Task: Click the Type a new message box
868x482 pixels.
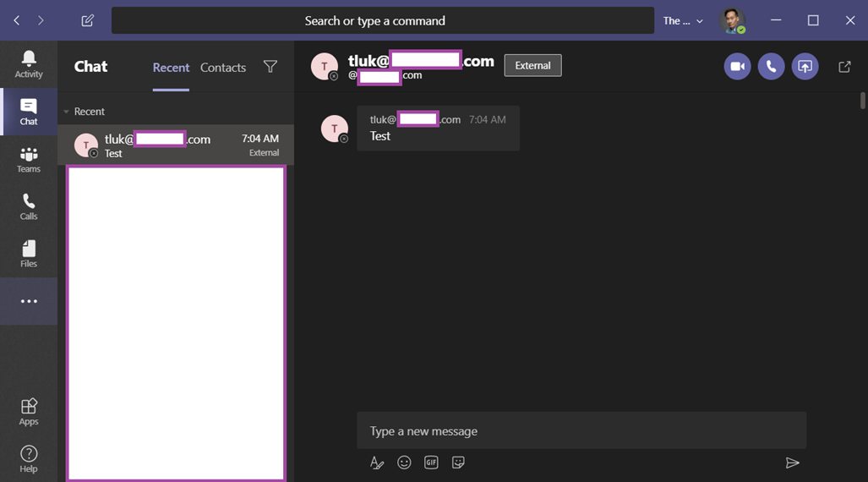Action: (581, 430)
